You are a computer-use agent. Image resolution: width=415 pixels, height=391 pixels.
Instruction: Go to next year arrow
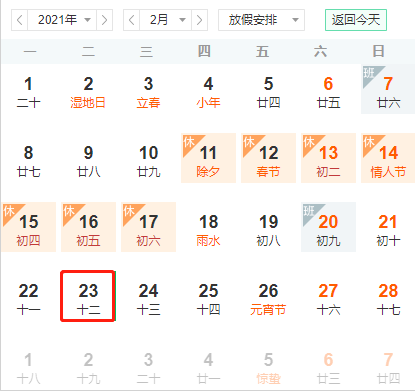[104, 20]
